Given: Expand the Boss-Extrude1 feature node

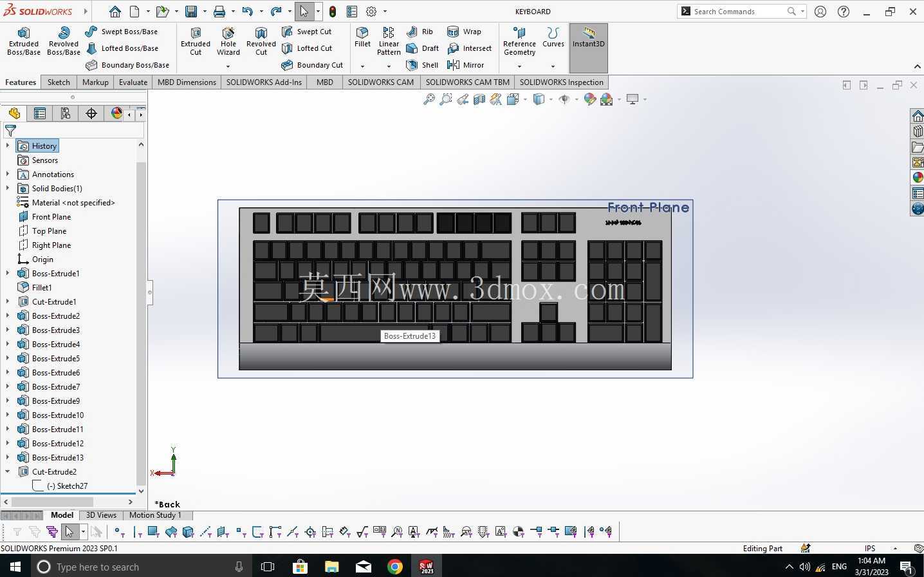Looking at the screenshot, I should point(8,273).
